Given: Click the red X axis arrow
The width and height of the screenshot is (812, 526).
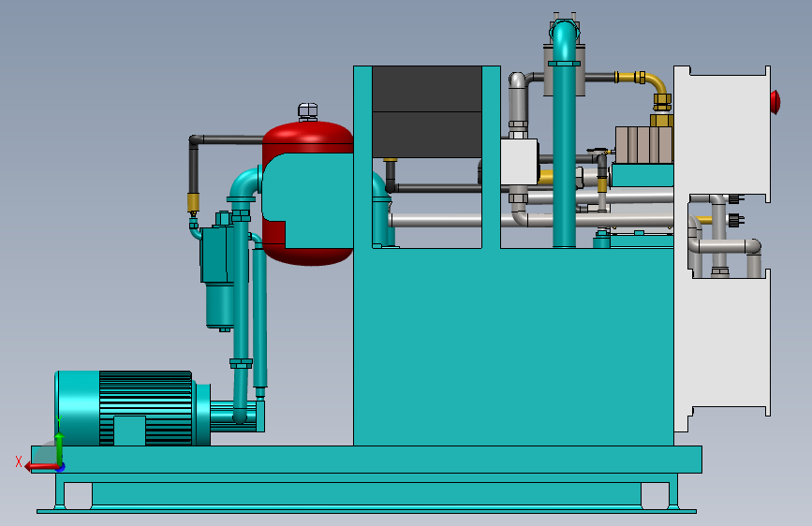Looking at the screenshot, I should (x=41, y=467).
